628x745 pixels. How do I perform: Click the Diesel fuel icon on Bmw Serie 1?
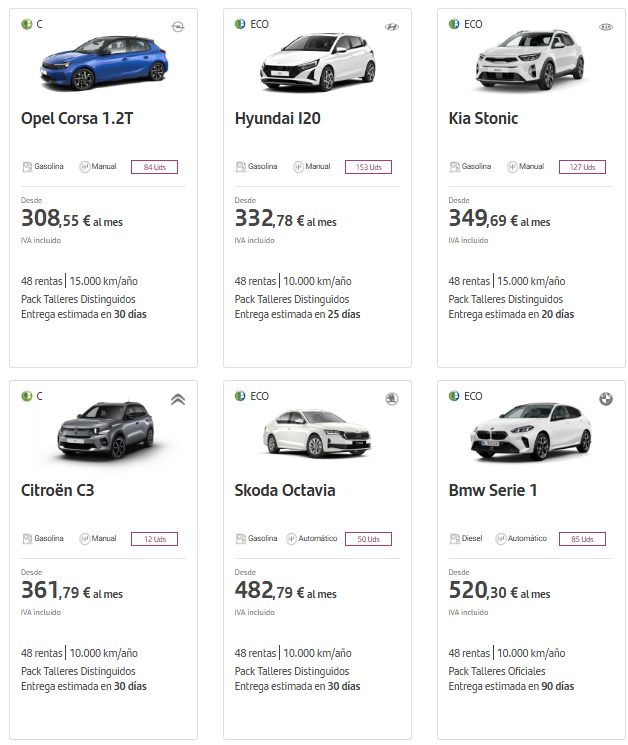[x=455, y=539]
